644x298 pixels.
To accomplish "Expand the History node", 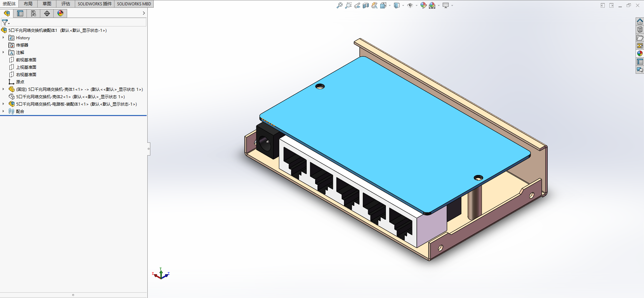I will coord(3,38).
